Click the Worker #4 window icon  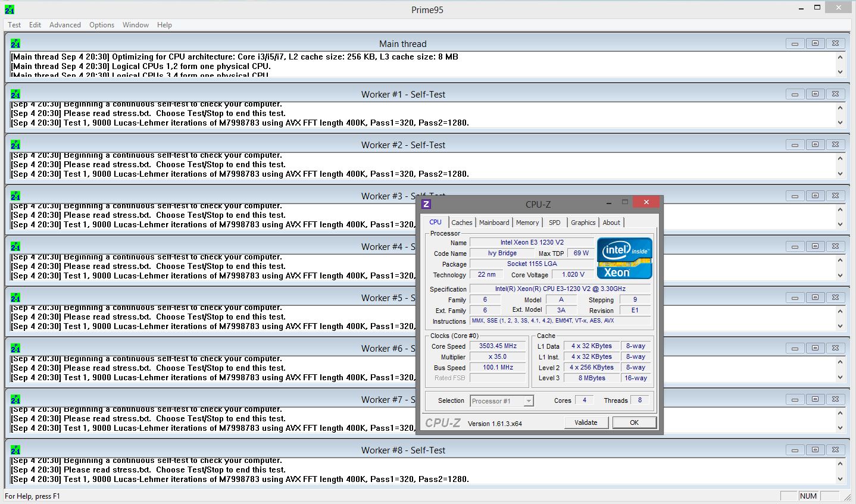pyautogui.click(x=15, y=246)
